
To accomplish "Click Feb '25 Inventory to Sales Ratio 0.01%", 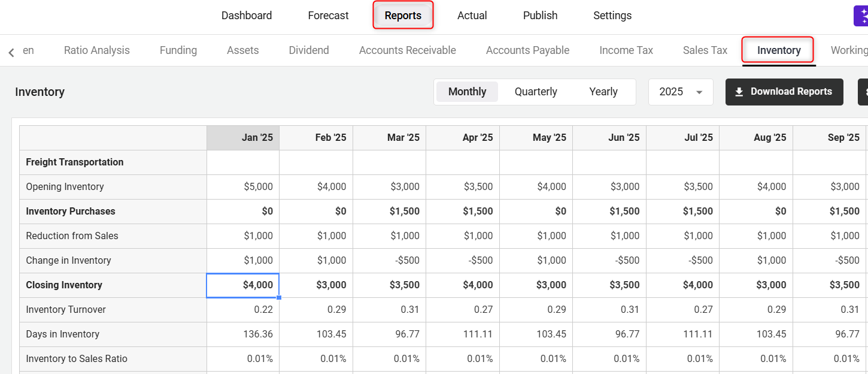I will pos(316,359).
